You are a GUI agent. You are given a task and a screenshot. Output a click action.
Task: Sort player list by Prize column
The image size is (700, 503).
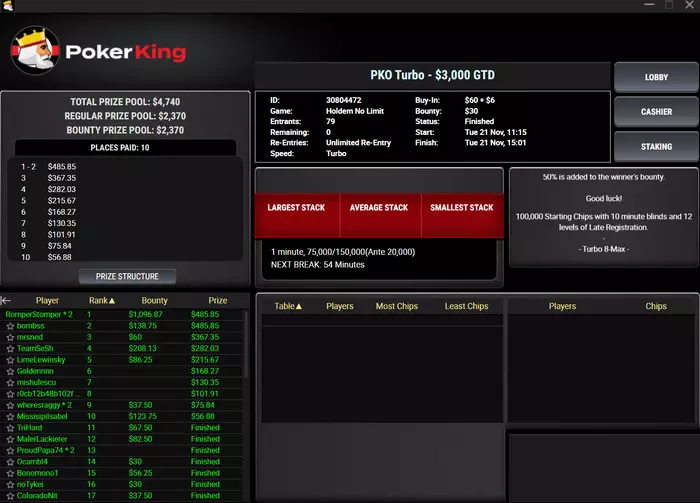(218, 300)
